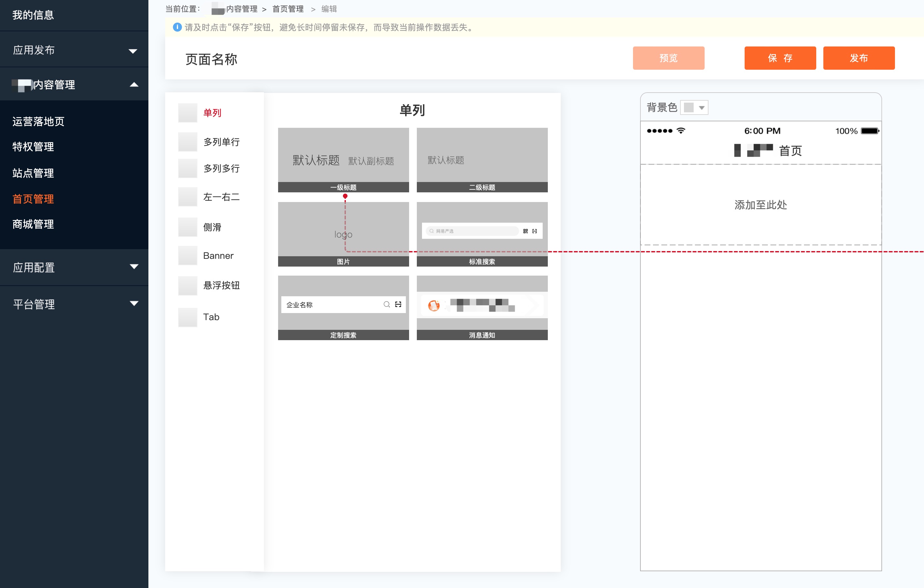This screenshot has height=588, width=924.
Task: Click the 侧滑 placeholder icon
Action: pos(188,227)
